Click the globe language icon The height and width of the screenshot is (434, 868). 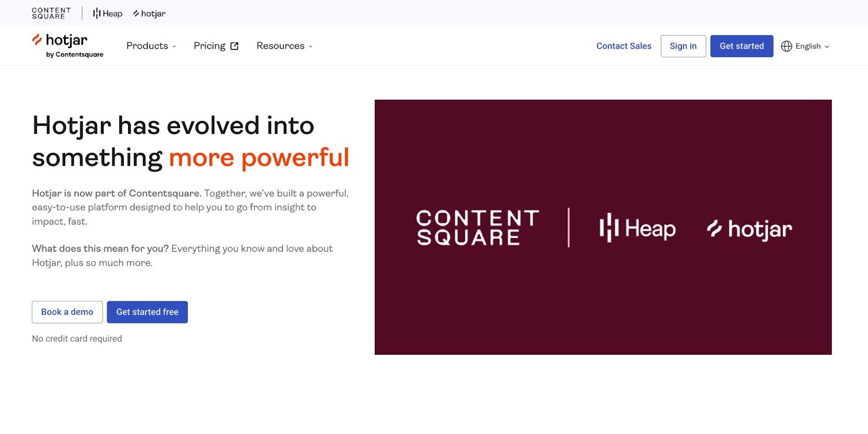(x=787, y=46)
